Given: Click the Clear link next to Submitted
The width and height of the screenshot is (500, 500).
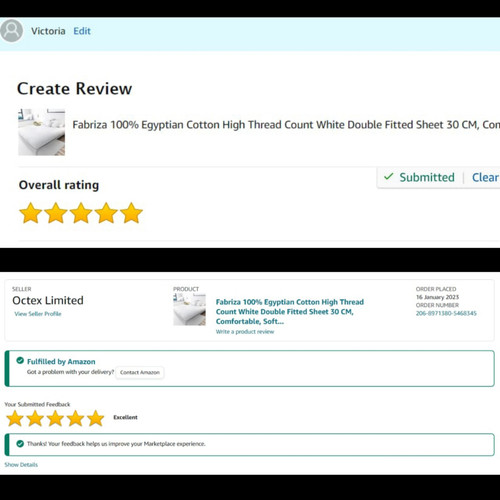Looking at the screenshot, I should pyautogui.click(x=485, y=177).
